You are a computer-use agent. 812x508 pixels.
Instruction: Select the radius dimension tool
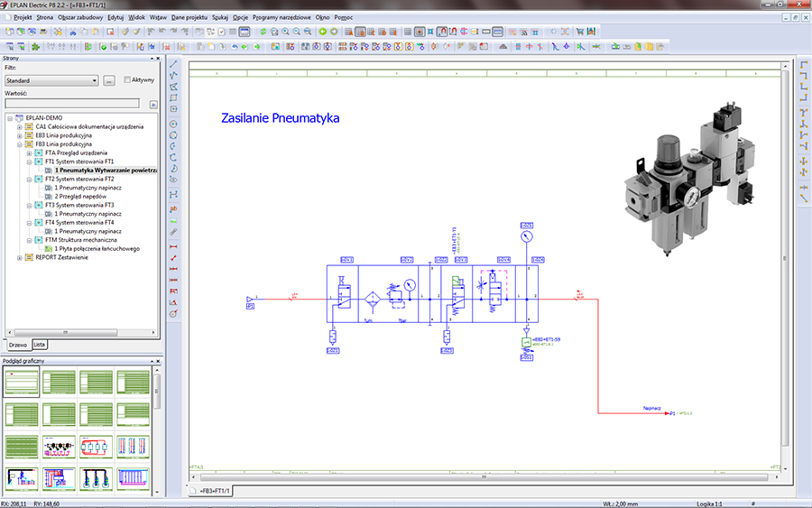coord(173,314)
